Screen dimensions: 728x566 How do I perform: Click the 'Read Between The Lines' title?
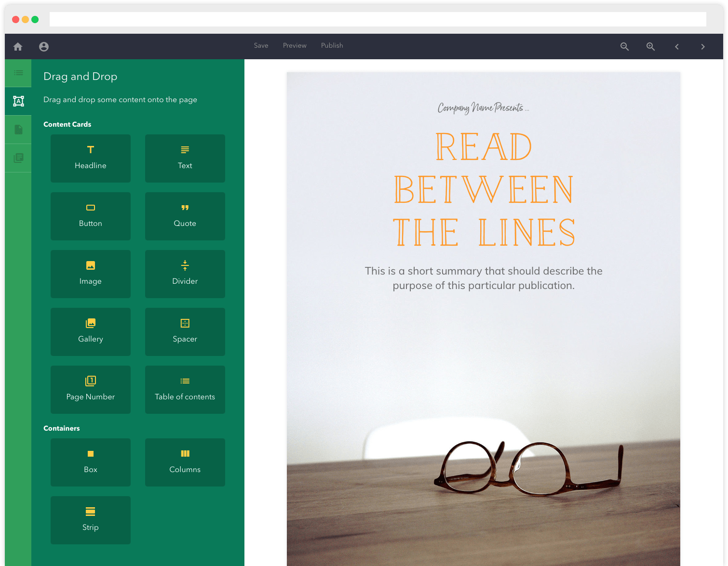(x=484, y=189)
